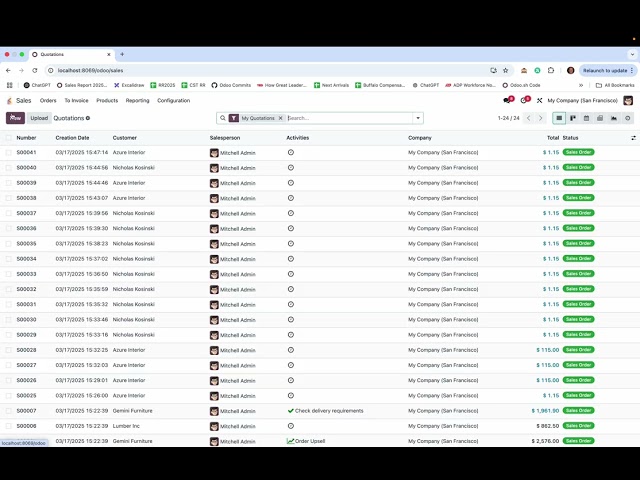The image size is (640, 480).
Task: Open the browser tab list chevron
Action: click(x=632, y=54)
